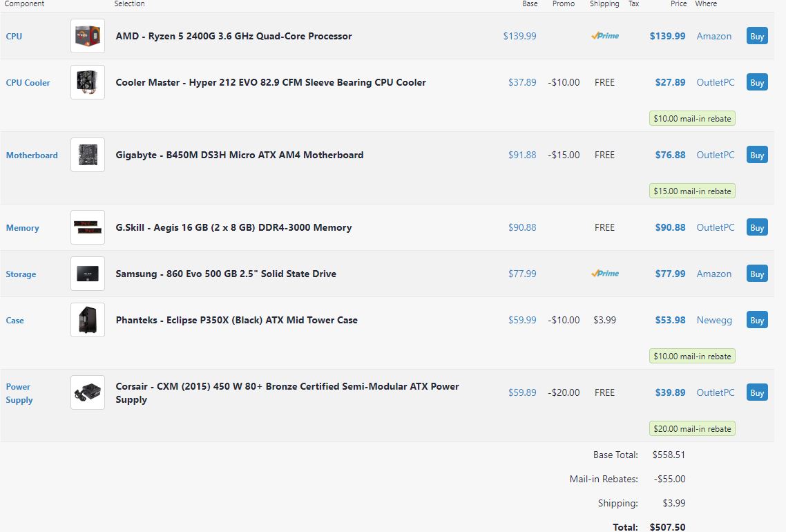Image resolution: width=786 pixels, height=532 pixels.
Task: Click the Amazon merchant link for CPU
Action: [713, 36]
